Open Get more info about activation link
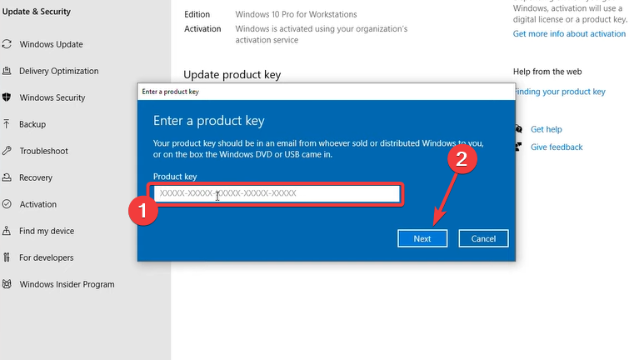 [569, 33]
